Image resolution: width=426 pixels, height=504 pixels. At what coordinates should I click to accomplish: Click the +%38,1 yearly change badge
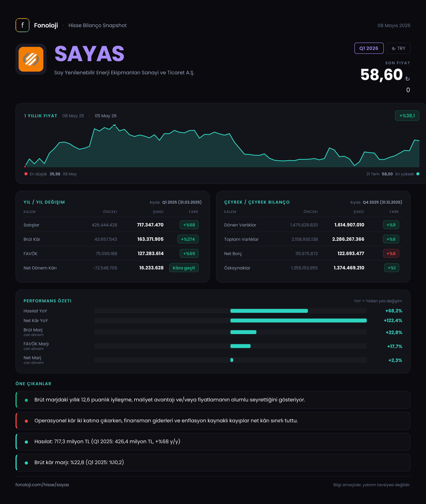pos(407,116)
